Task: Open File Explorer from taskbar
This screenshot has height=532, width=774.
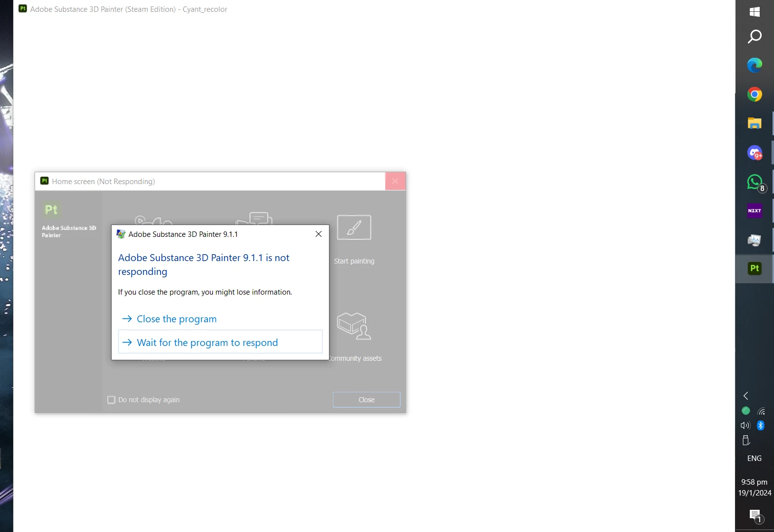Action: (x=754, y=123)
